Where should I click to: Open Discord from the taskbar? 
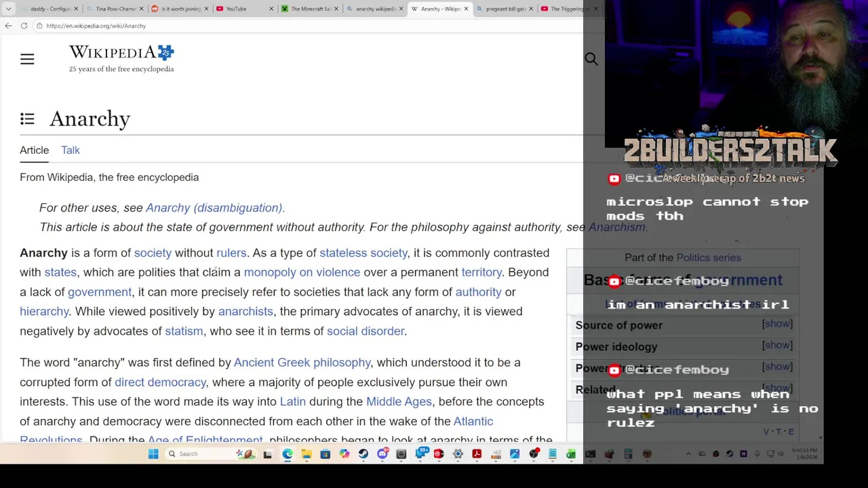[x=382, y=454]
